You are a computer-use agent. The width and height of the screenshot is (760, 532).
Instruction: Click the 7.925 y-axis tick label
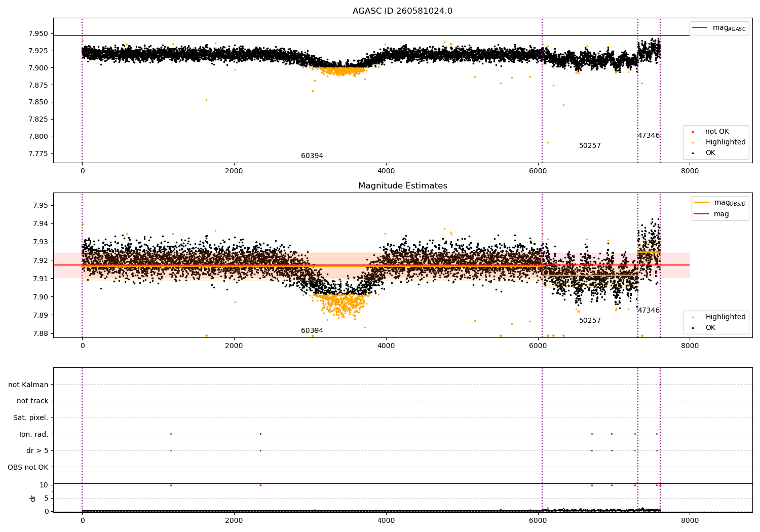click(38, 51)
